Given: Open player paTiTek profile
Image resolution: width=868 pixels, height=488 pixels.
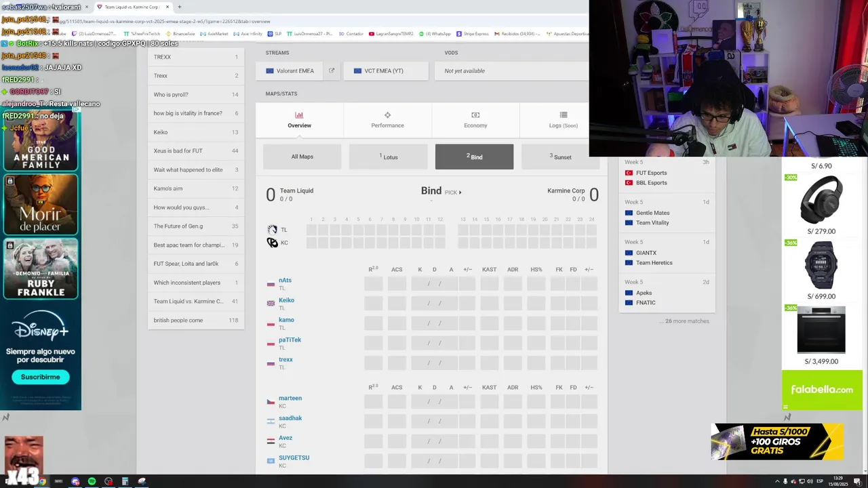Looking at the screenshot, I should (x=290, y=340).
